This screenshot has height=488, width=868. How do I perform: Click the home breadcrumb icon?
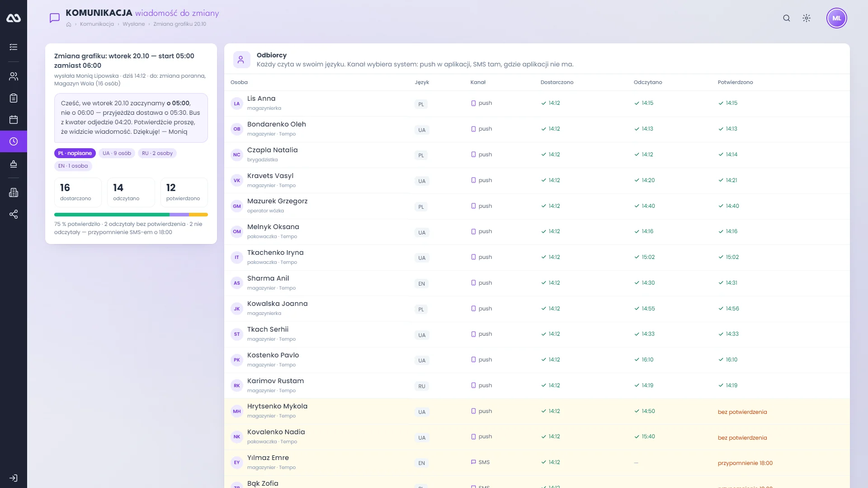coord(69,24)
